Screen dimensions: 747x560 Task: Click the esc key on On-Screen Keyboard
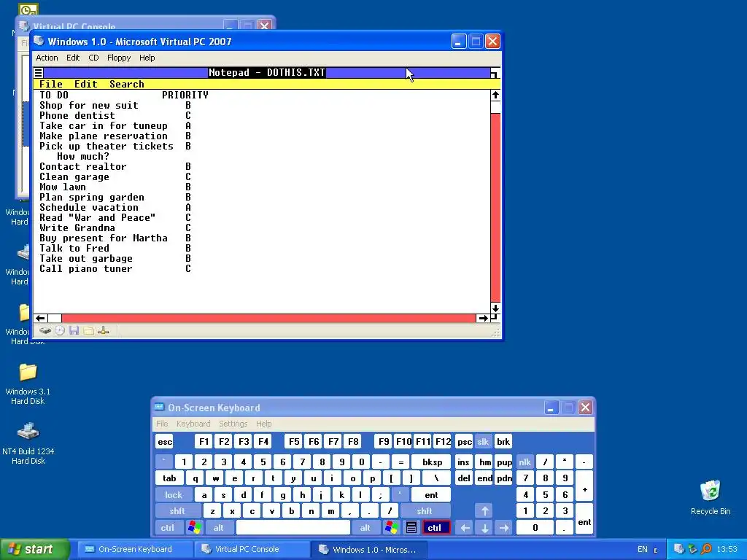coord(165,441)
